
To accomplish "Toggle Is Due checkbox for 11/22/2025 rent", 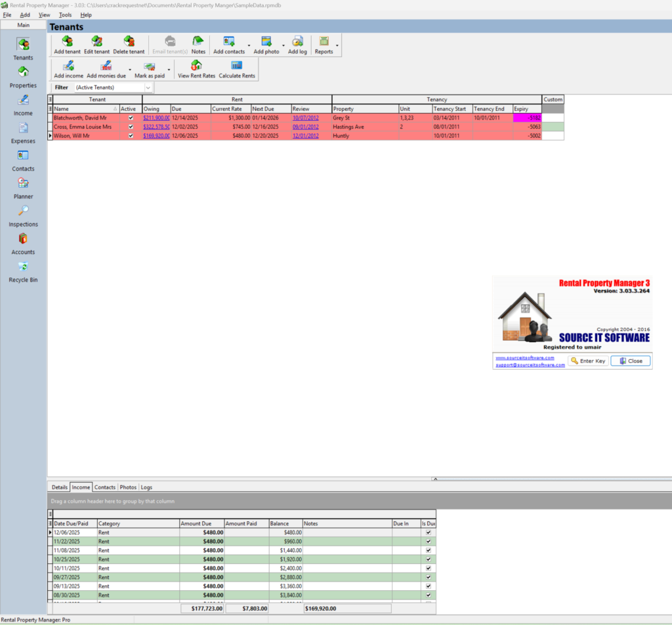I will coord(428,542).
